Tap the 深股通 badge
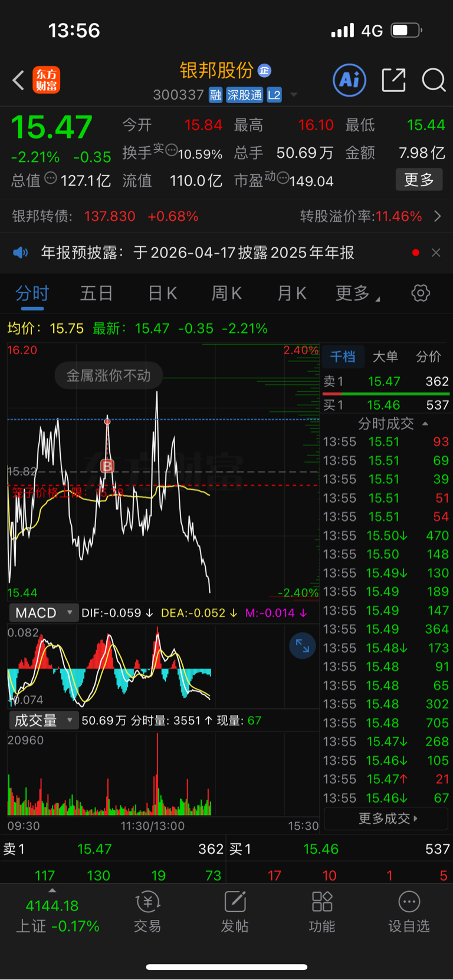The image size is (453, 980). click(x=245, y=95)
